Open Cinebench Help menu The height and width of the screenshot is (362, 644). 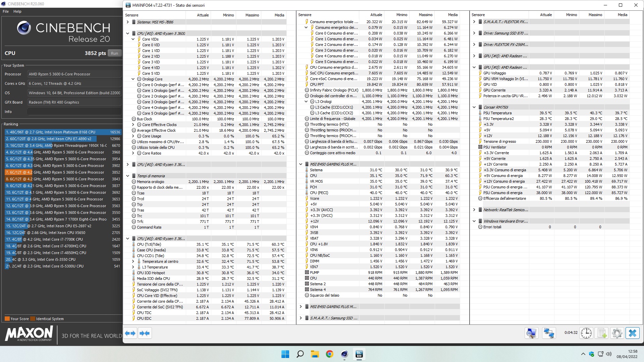point(17,11)
